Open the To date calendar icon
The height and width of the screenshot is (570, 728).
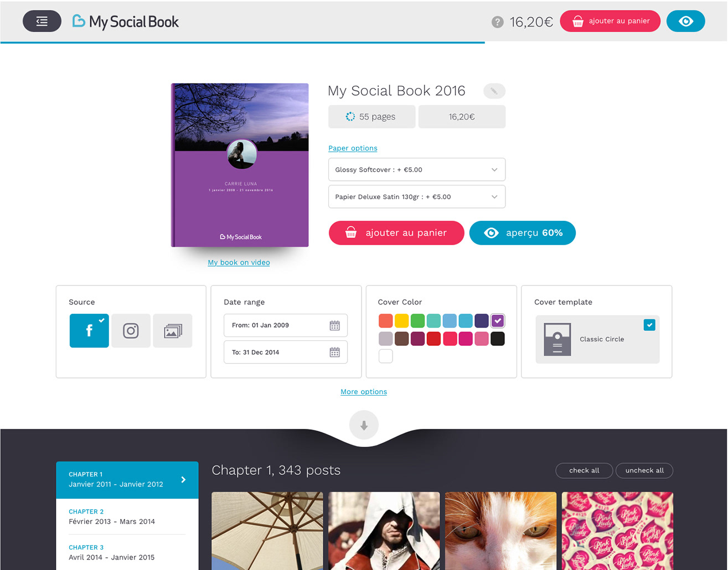334,352
